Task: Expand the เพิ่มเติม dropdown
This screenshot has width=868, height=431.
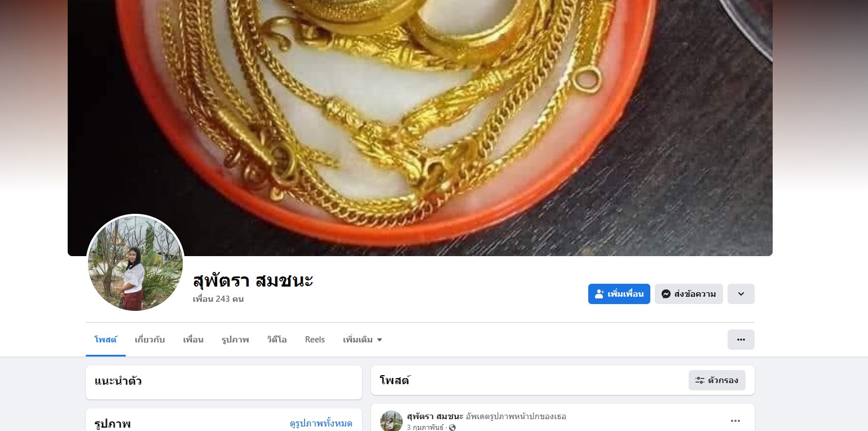Action: [x=363, y=340]
